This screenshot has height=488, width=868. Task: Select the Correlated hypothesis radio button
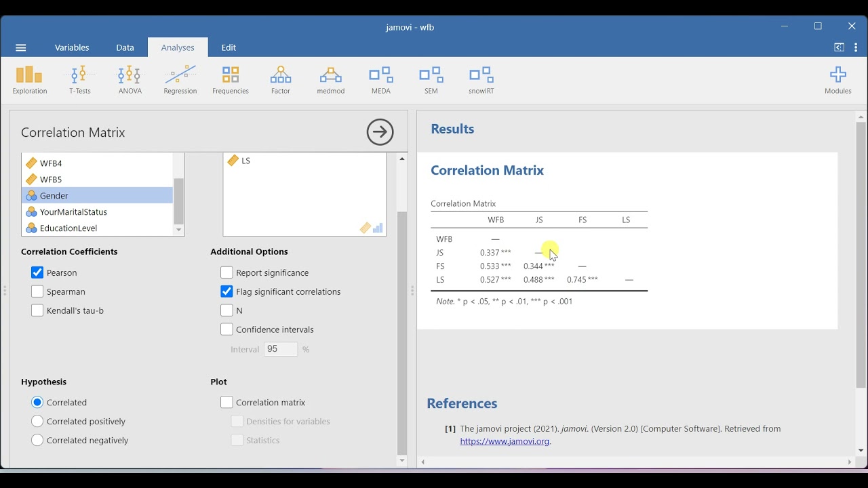click(37, 403)
